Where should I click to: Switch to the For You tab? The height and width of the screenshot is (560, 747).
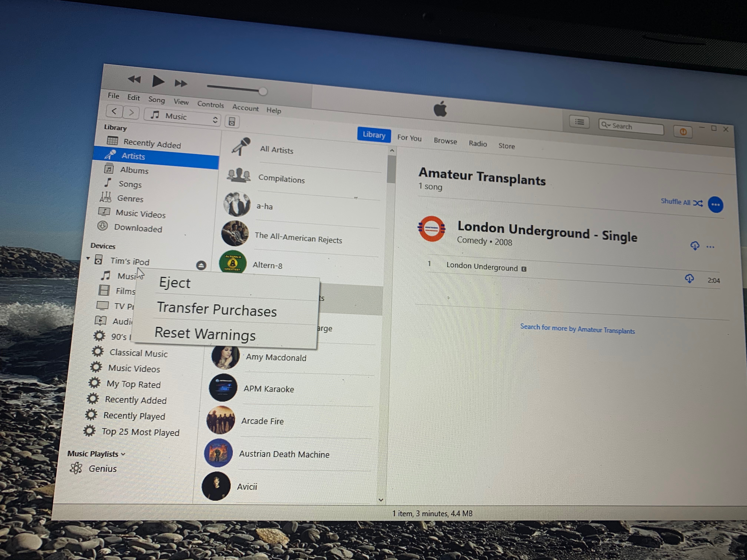coord(409,138)
